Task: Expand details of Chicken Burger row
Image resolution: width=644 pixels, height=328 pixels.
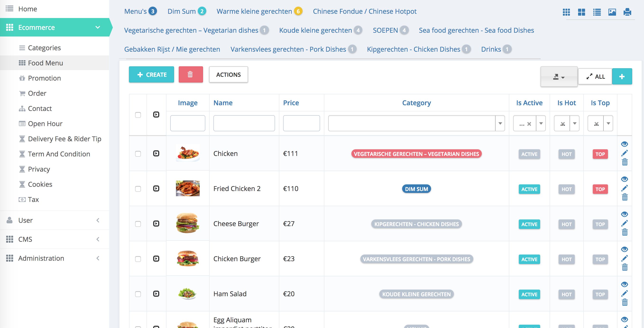Action: [156, 259]
